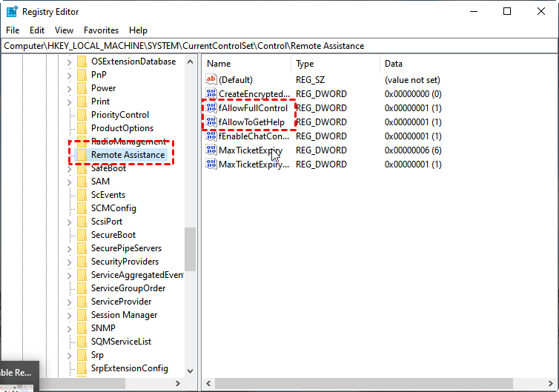
Task: Click the fEnableChatCon DWORD icon
Action: 211,136
